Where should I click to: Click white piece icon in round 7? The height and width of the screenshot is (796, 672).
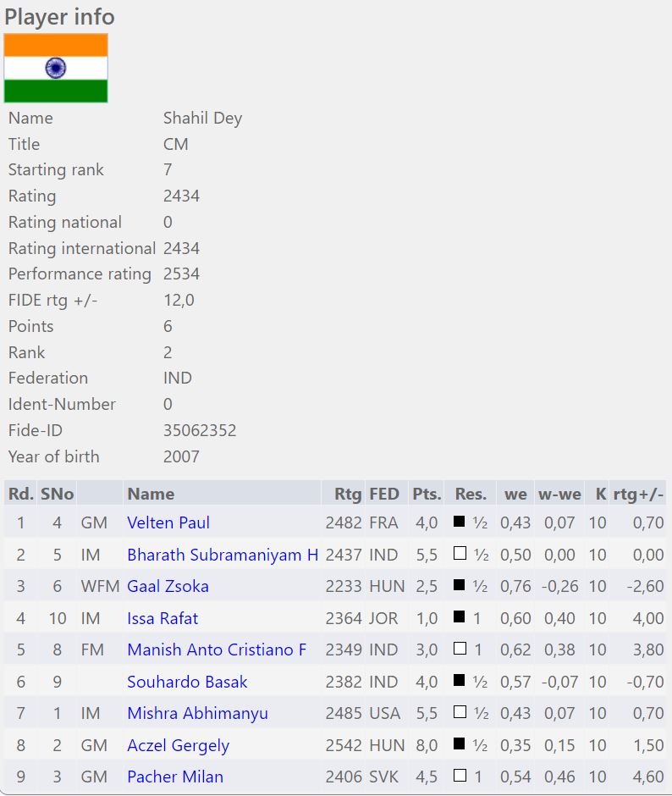click(460, 712)
